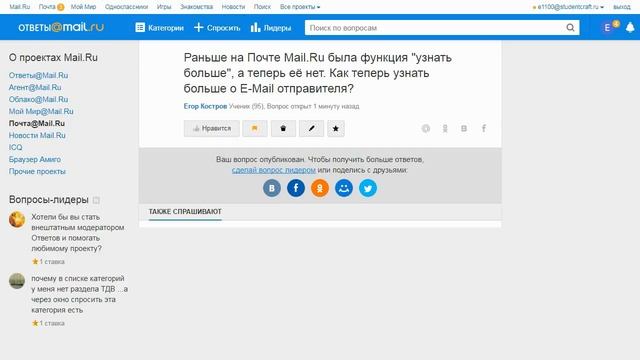Share to Facebook with dark blue round icon
This screenshot has height=360, width=640.
[x=296, y=188]
